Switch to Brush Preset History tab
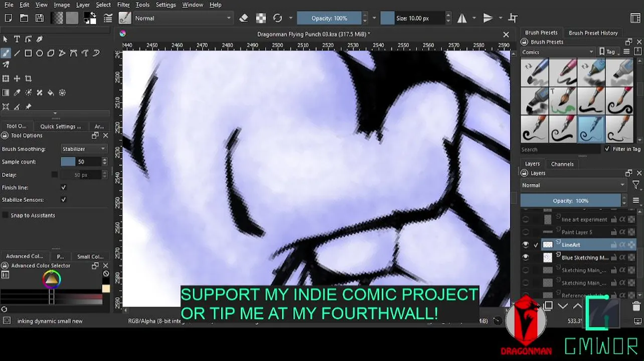Image resolution: width=644 pixels, height=361 pixels. 593,33
